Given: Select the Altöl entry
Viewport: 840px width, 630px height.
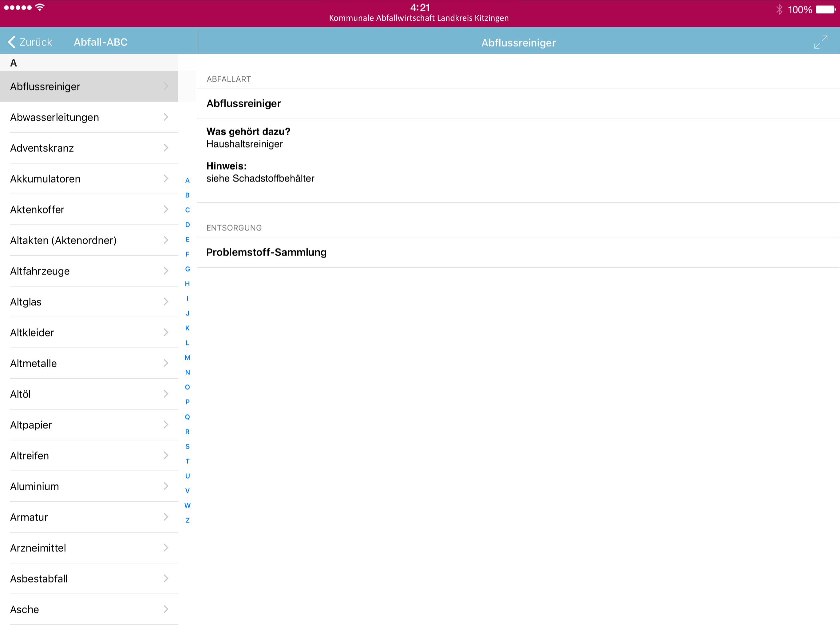Looking at the screenshot, I should click(x=89, y=394).
